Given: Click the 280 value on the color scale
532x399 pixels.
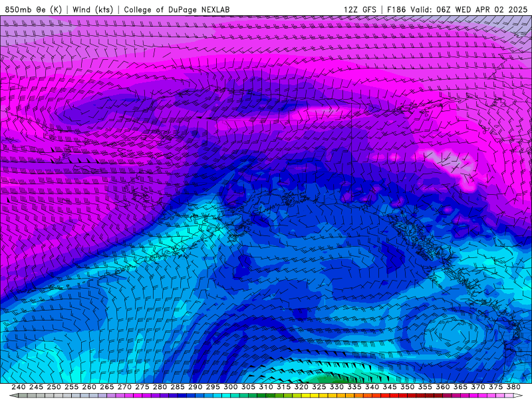Looking at the screenshot, I should point(160,387).
